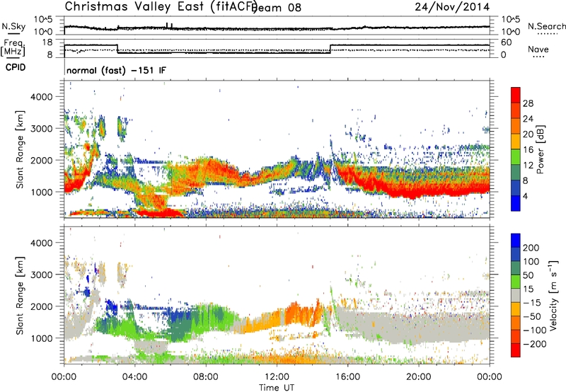Click the "Beam 08" label
The image size is (566, 392).
tap(277, 8)
